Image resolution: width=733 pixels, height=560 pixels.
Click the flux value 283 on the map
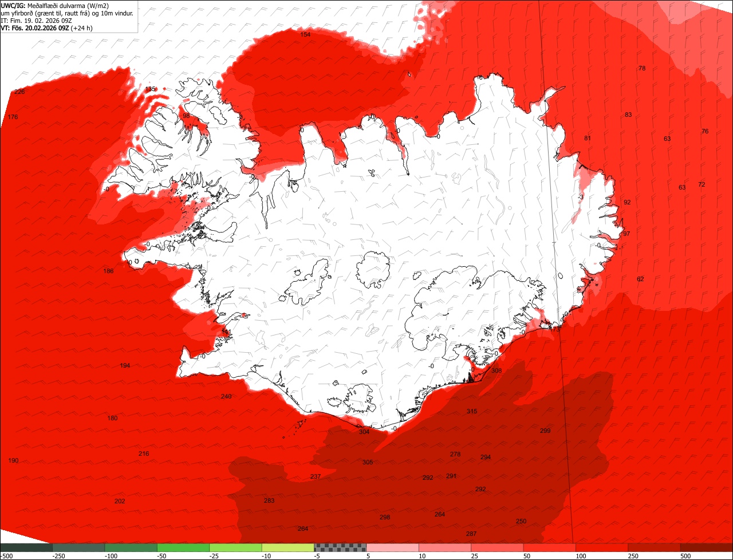tap(269, 500)
